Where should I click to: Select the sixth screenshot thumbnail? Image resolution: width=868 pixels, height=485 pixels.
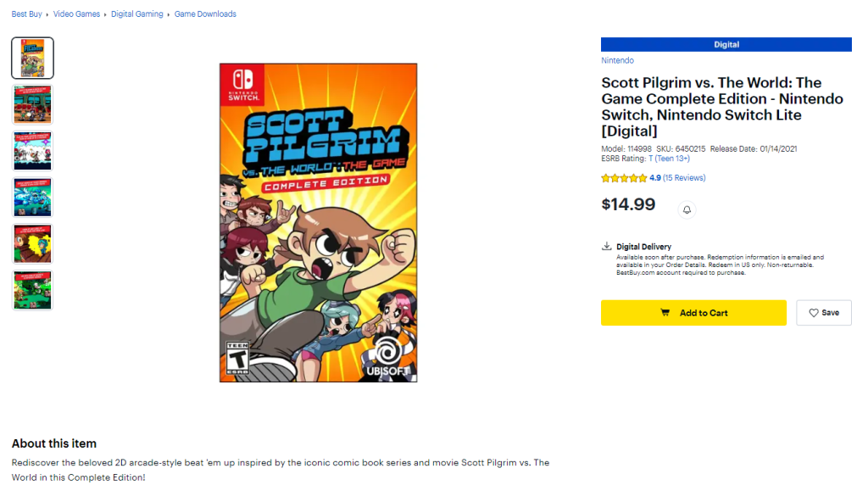[x=33, y=290]
